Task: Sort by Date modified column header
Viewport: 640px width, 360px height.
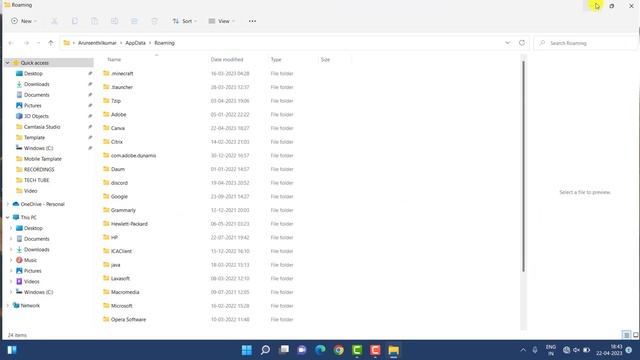Action: pyautogui.click(x=227, y=60)
